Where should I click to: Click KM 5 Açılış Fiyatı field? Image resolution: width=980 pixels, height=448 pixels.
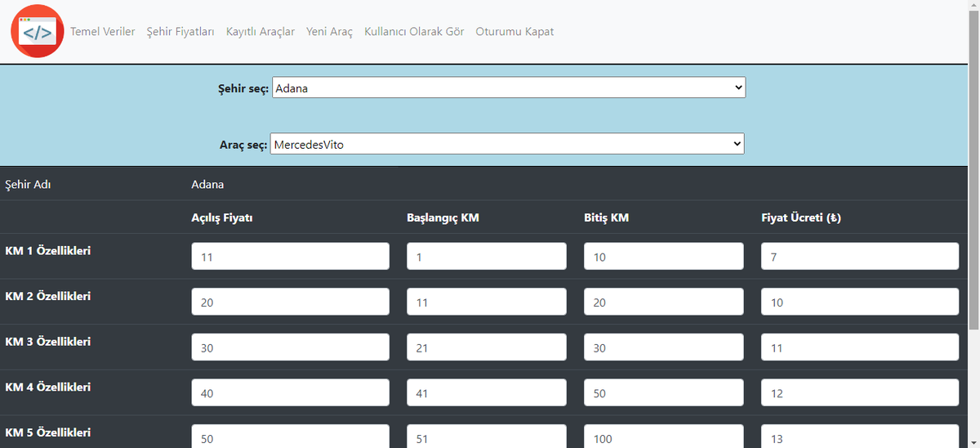tap(291, 437)
